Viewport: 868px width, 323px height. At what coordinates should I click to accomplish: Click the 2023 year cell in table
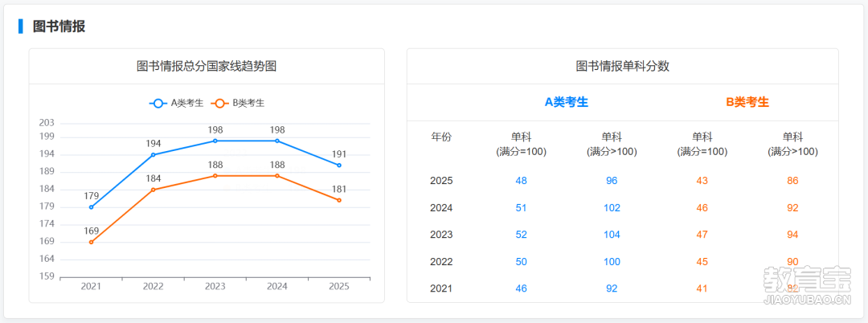click(x=441, y=235)
